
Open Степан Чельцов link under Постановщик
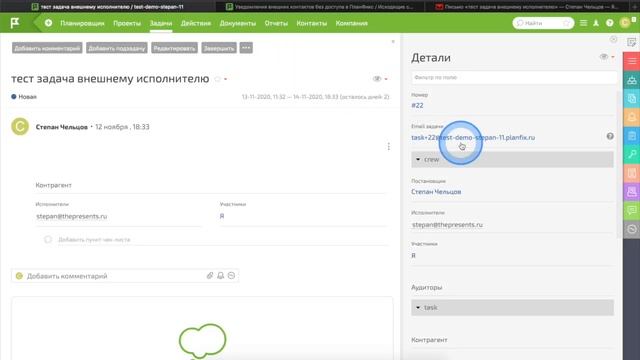pyautogui.click(x=436, y=192)
